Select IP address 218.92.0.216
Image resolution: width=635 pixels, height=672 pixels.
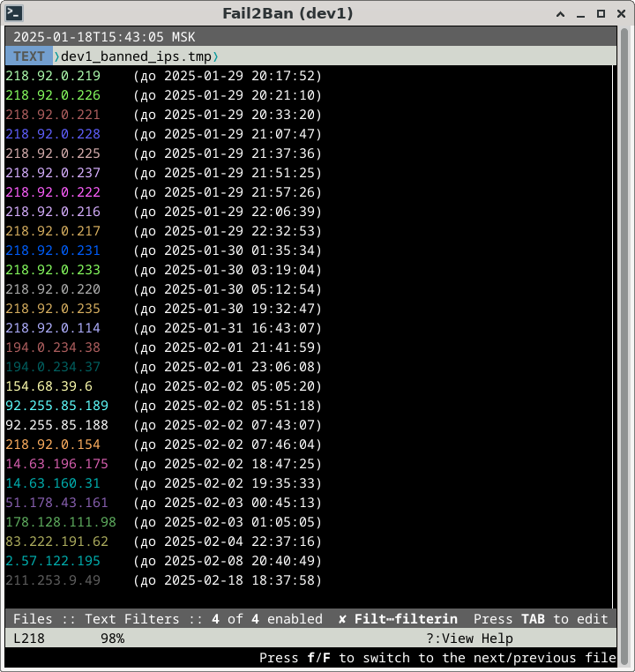tap(53, 212)
